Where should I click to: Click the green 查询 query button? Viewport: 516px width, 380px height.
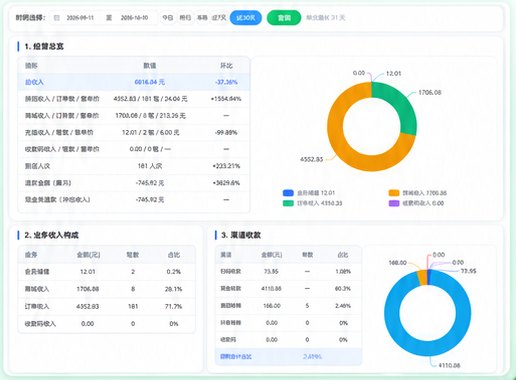pos(284,18)
